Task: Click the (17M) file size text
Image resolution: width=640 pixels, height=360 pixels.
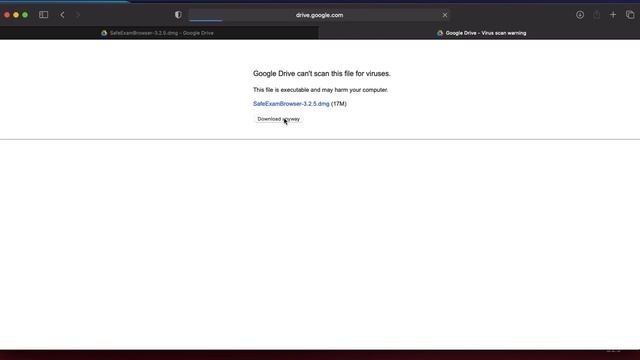Action: 339,104
